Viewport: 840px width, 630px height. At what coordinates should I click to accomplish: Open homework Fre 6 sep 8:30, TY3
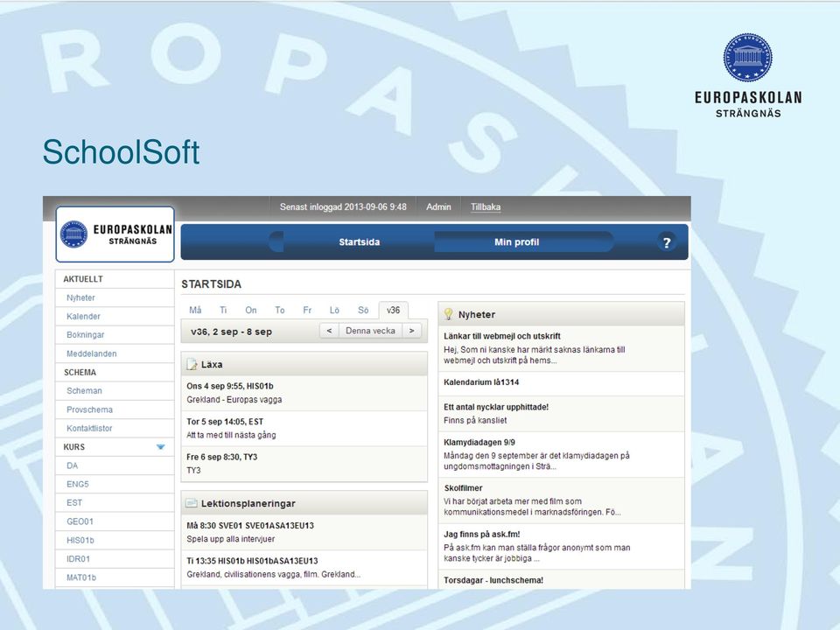[x=221, y=457]
